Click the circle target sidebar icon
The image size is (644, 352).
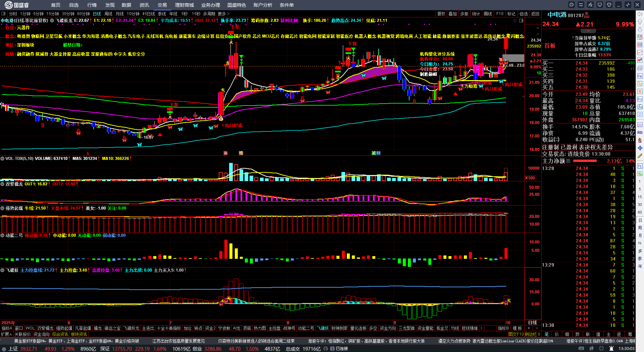click(x=640, y=115)
